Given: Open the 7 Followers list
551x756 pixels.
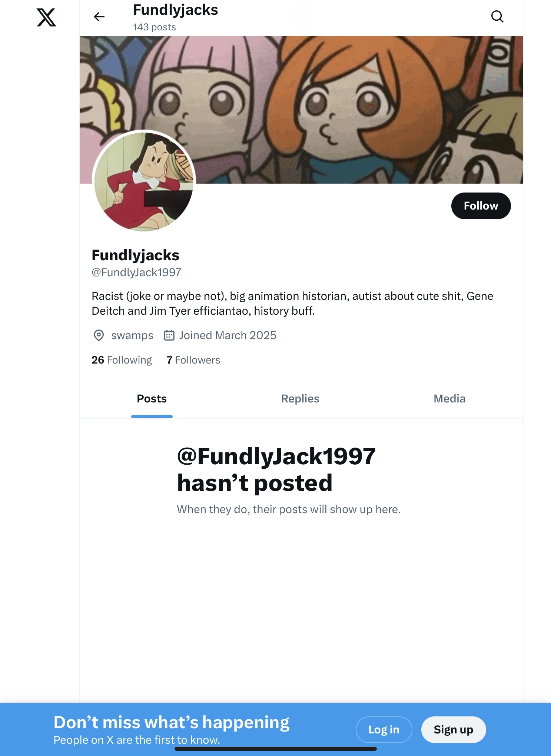Looking at the screenshot, I should click(x=193, y=360).
